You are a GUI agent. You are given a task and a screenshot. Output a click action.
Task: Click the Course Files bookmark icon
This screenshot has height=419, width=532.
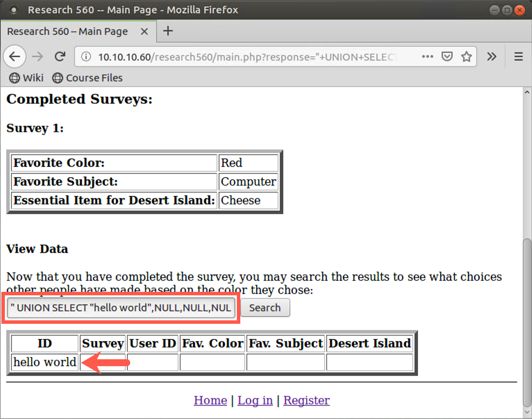(58, 78)
